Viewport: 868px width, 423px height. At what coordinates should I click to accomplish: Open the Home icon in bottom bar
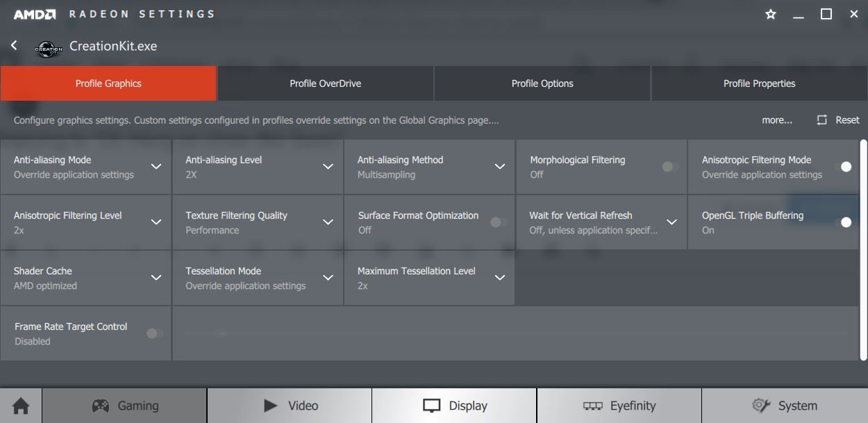pos(21,406)
